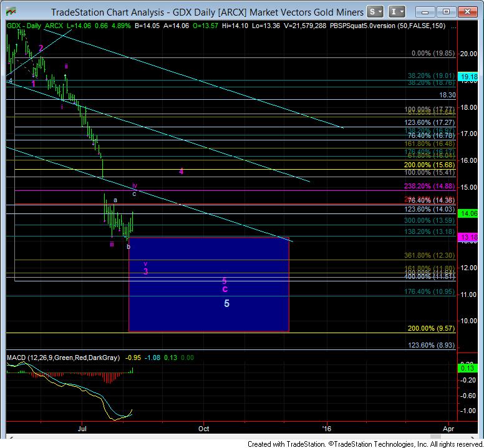
Task: Click the large white wave 5 label
Action: pyautogui.click(x=226, y=303)
